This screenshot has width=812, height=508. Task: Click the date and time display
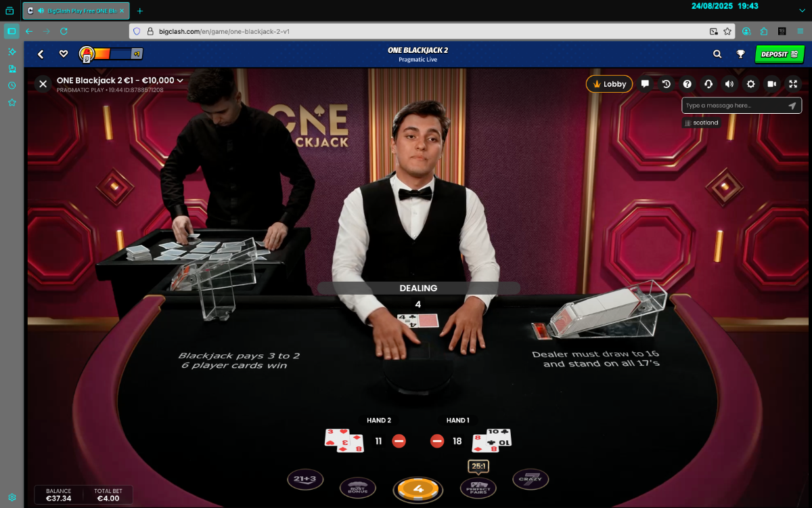point(725,6)
